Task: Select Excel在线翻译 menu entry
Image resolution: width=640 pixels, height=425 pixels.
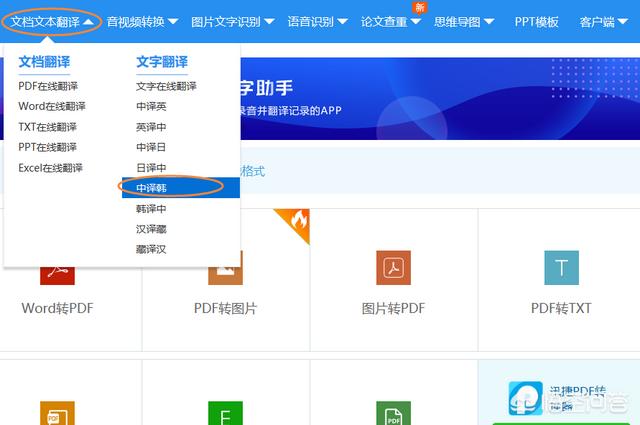Action: click(50, 168)
